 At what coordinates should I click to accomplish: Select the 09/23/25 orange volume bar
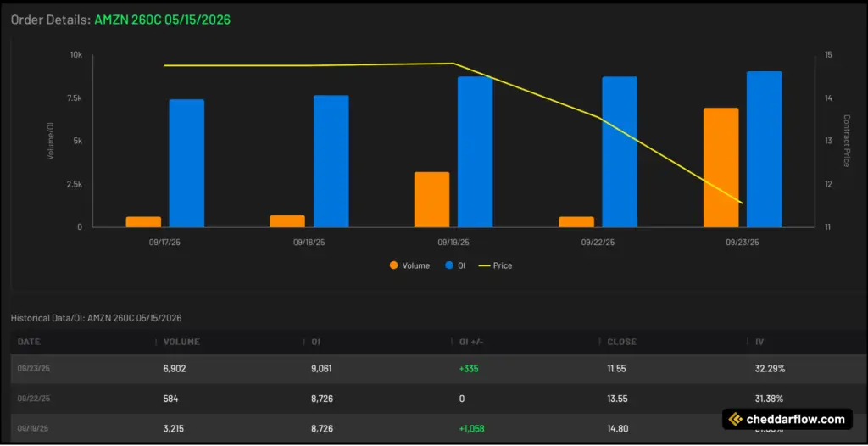tap(721, 167)
